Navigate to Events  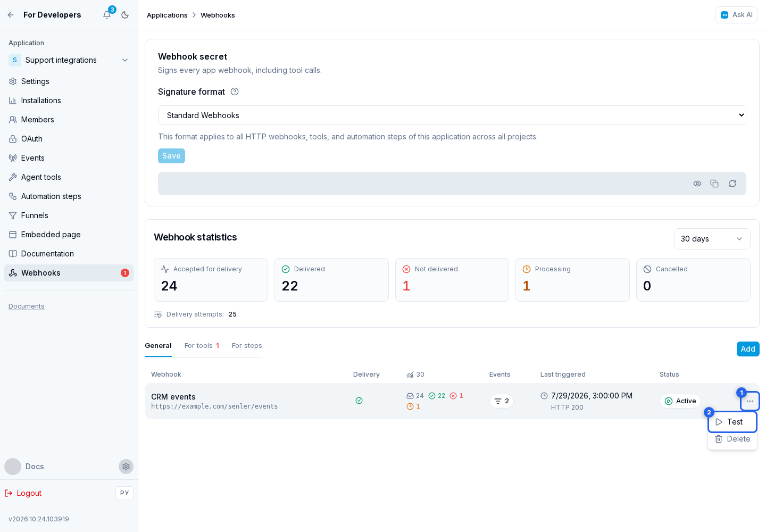69,158
